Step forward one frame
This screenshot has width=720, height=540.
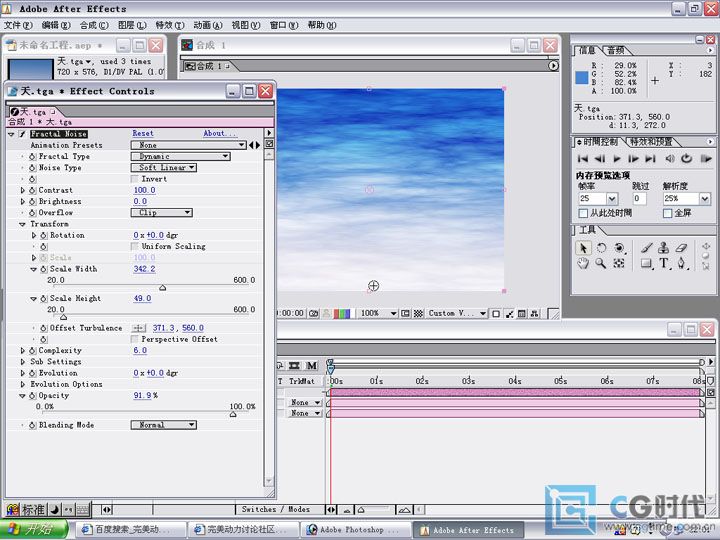(634, 159)
